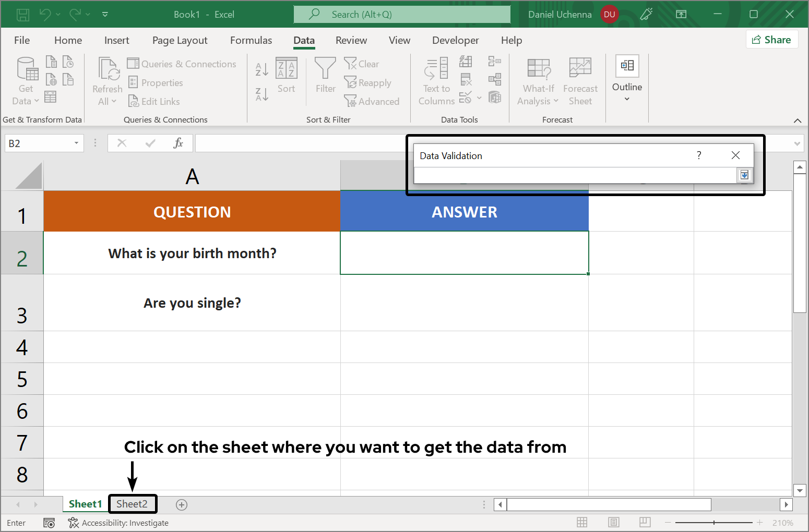Select the Remove Duplicates icon
The height and width of the screenshot is (532, 809).
click(466, 79)
